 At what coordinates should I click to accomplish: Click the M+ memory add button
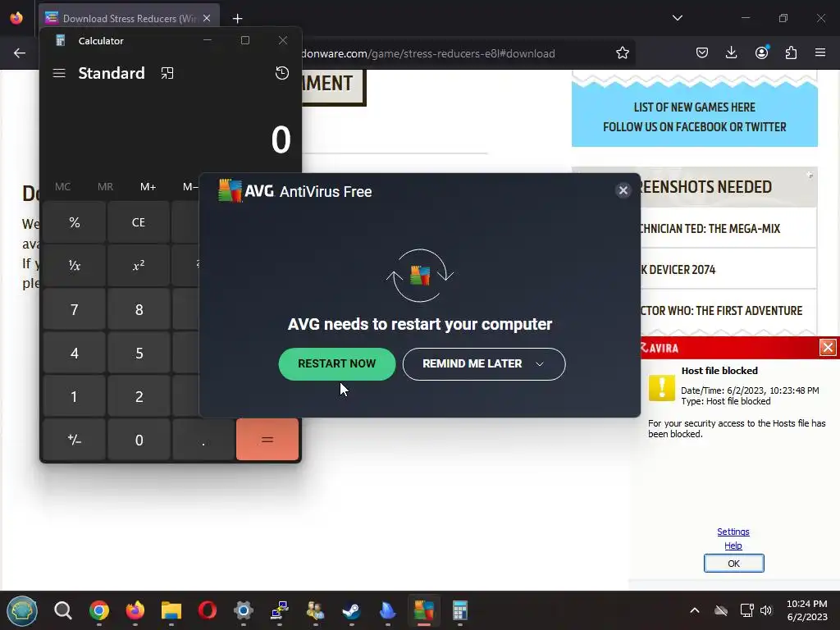coord(148,186)
